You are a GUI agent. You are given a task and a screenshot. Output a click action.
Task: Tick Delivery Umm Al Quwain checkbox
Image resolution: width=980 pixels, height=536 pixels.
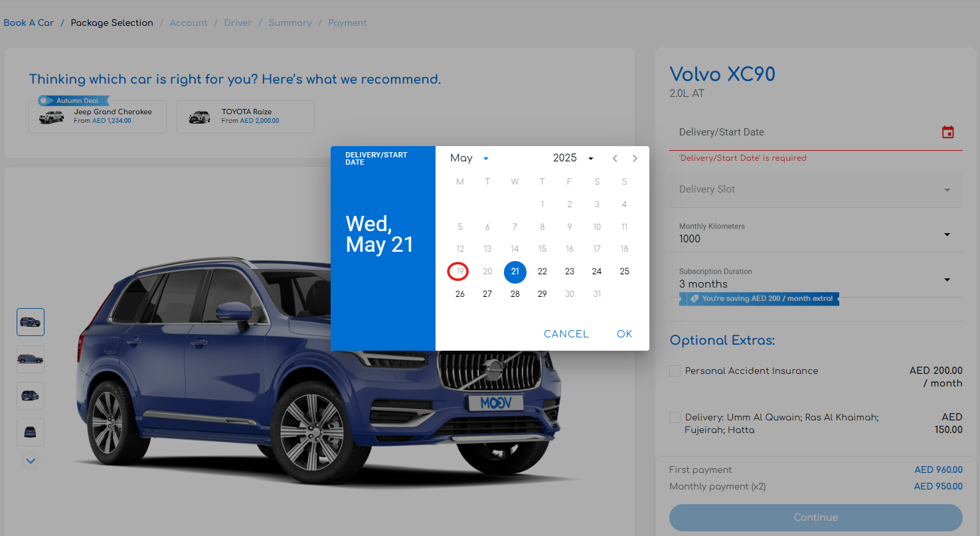coord(675,417)
